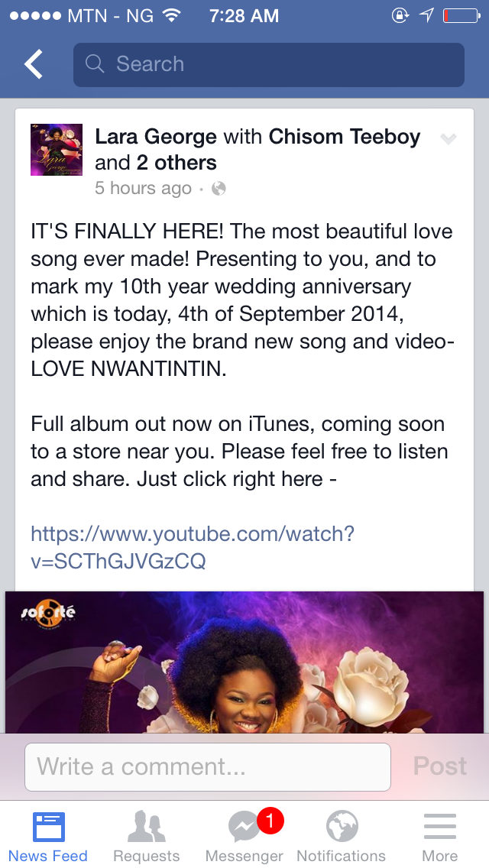
Task: Open the Notifications globe icon
Action: (342, 827)
